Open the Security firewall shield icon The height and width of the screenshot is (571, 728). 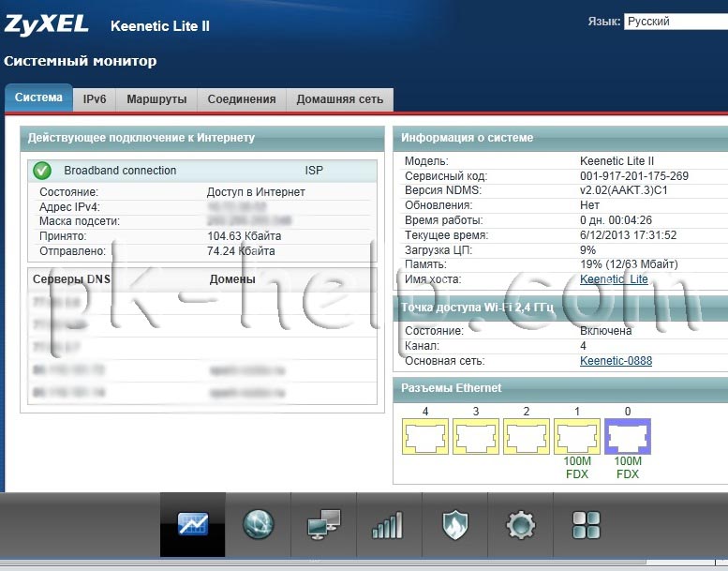point(454,524)
